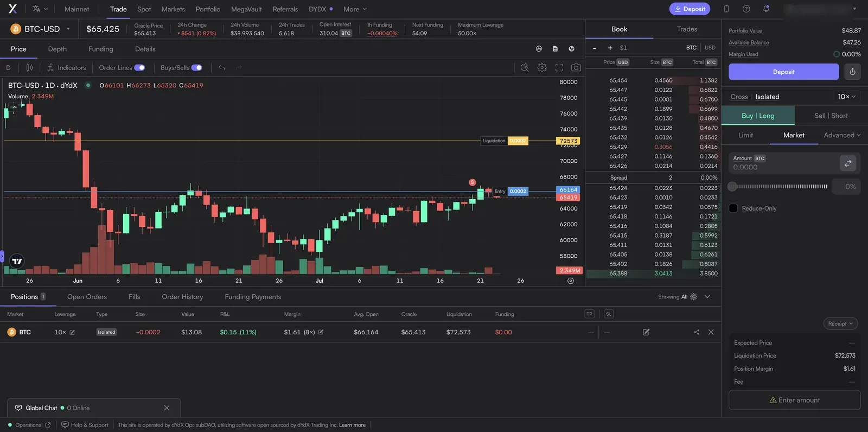Image resolution: width=868 pixels, height=432 pixels.
Task: Open the notifications bell
Action: (766, 9)
